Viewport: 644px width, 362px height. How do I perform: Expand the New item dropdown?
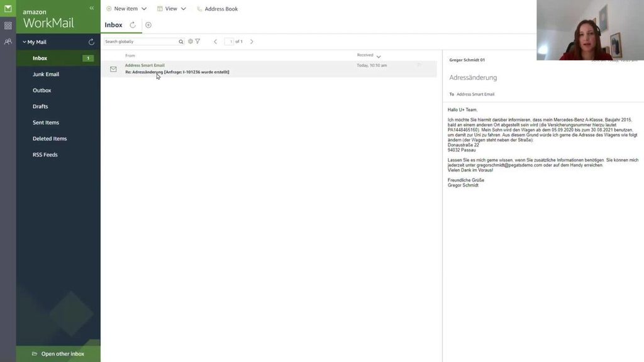pos(144,9)
